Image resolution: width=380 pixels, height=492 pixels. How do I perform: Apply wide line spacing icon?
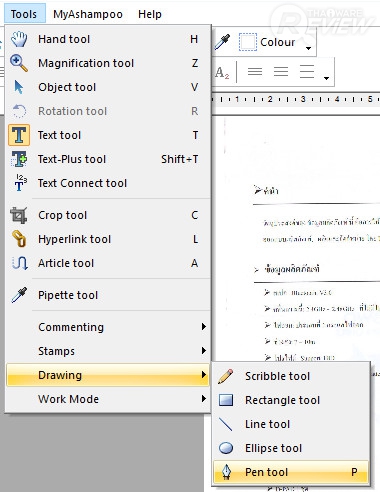tap(307, 71)
